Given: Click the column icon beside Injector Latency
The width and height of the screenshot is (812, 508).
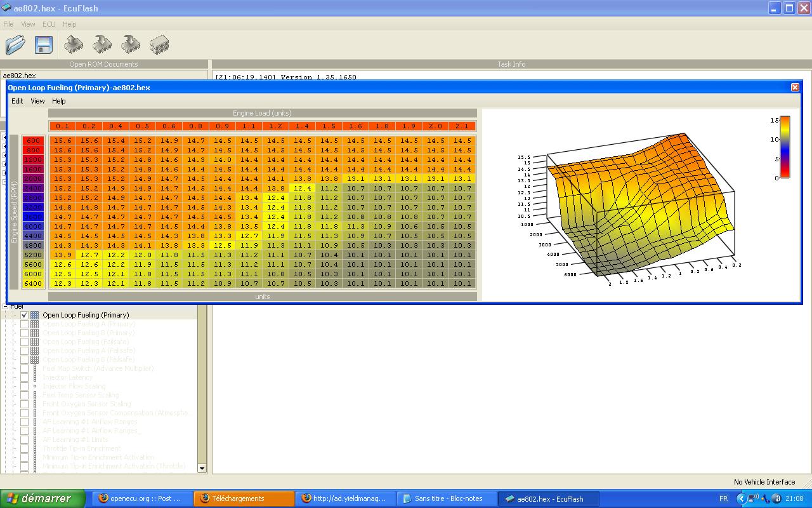Looking at the screenshot, I should click(35, 377).
